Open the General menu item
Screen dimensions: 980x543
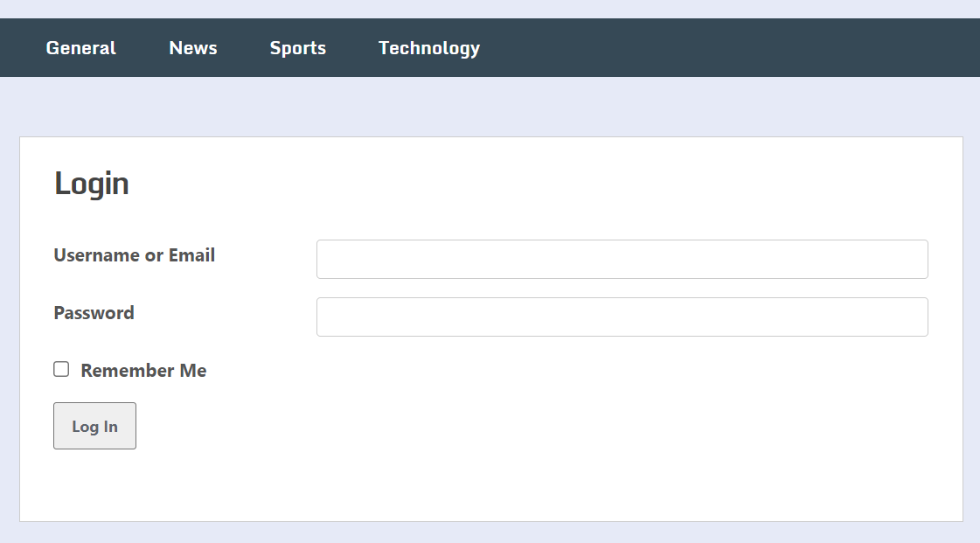pos(80,48)
